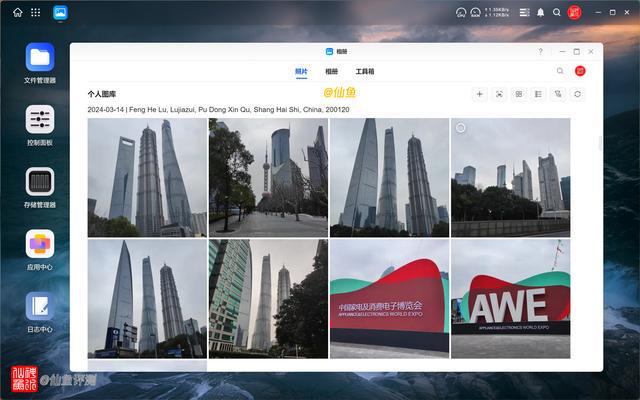Open the AWE sign photo
Image resolution: width=640 pixels, height=400 pixels.
tap(511, 299)
